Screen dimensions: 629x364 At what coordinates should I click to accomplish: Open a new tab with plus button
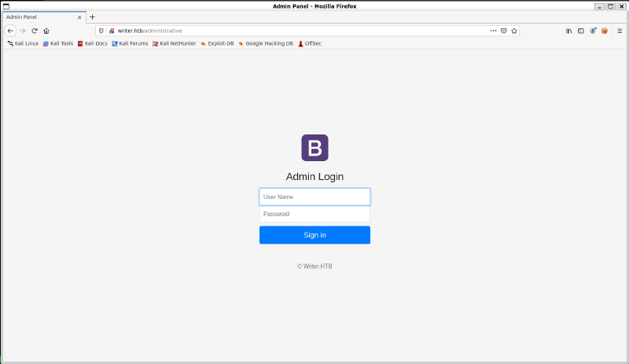(x=92, y=17)
